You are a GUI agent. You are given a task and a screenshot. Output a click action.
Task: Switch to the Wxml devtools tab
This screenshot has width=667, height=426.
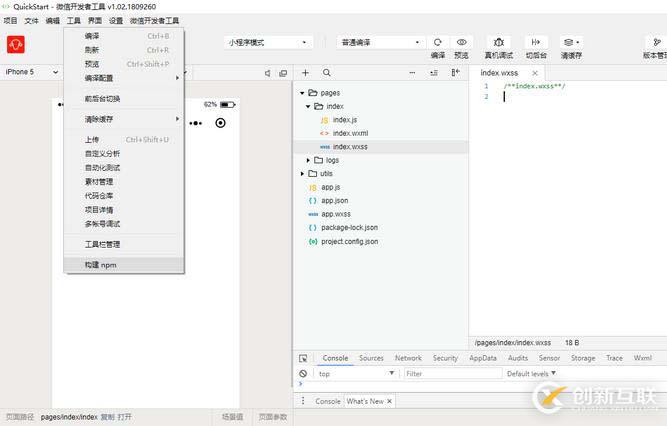pos(643,358)
